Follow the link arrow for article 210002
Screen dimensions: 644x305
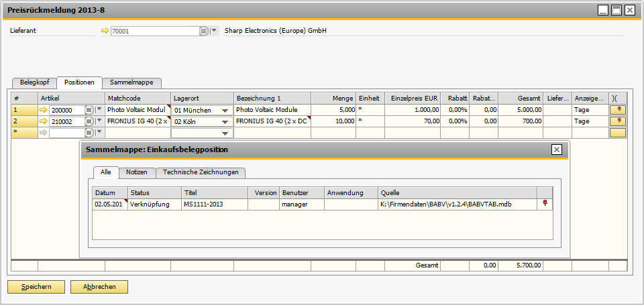[44, 121]
